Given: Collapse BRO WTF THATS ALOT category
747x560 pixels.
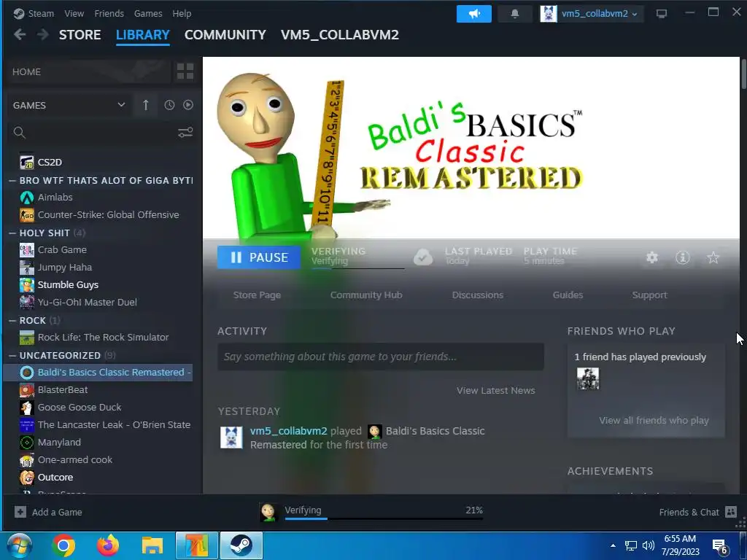Looking at the screenshot, I should click(12, 181).
